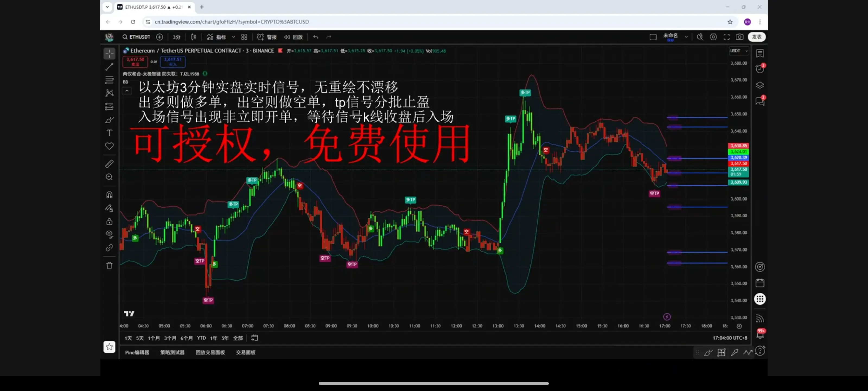
Task: Select the 1天 date range
Action: click(x=128, y=338)
